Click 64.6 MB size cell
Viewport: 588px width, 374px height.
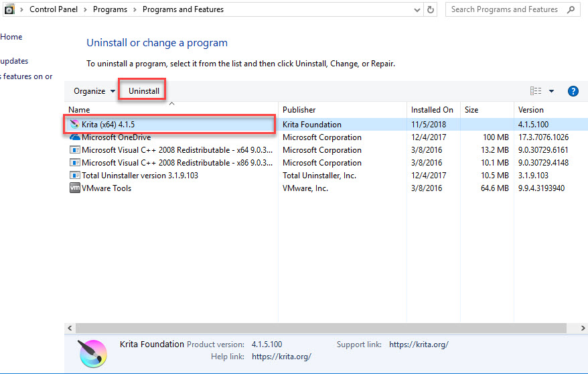[495, 188]
